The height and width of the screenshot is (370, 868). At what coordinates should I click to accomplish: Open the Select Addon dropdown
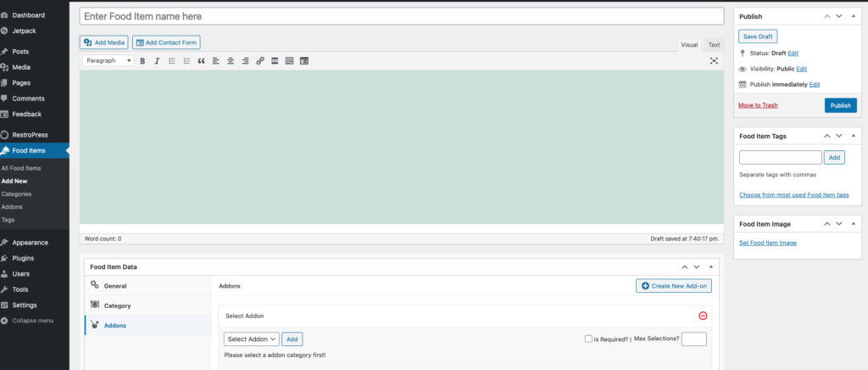click(251, 339)
